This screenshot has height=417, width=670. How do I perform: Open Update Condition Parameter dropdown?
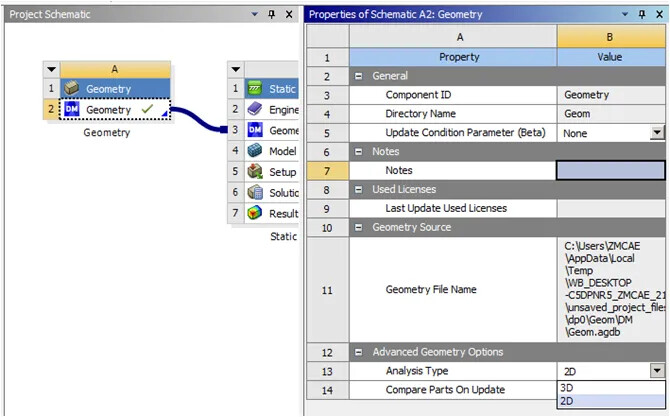coord(657,133)
